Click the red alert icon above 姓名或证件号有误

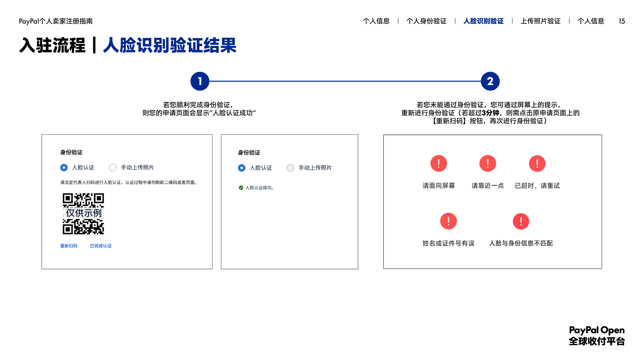tap(448, 221)
